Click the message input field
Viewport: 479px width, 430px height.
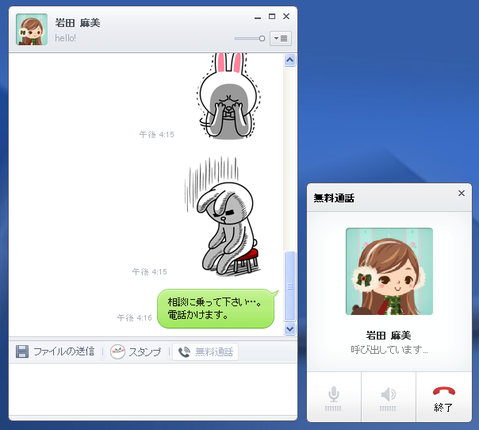pos(153,389)
